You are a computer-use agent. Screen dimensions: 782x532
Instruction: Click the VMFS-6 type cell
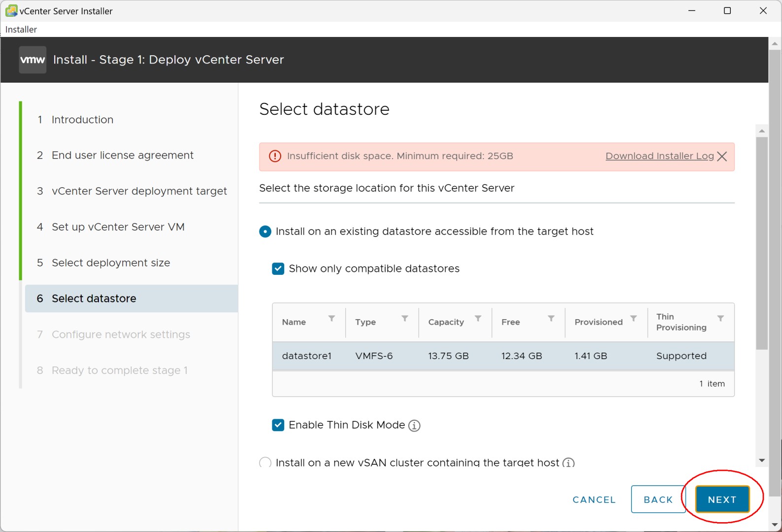pyautogui.click(x=374, y=356)
